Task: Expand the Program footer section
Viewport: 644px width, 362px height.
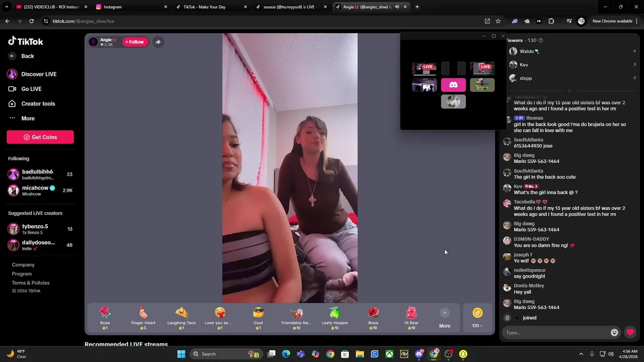Action: click(x=22, y=274)
